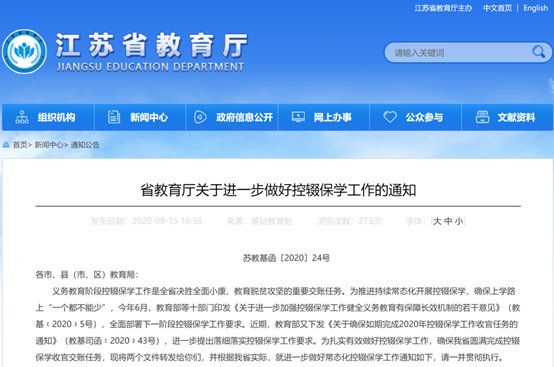Click the 新闻中心 breadcrumb link
Image resolution: width=554 pixels, height=367 pixels.
[x=49, y=144]
